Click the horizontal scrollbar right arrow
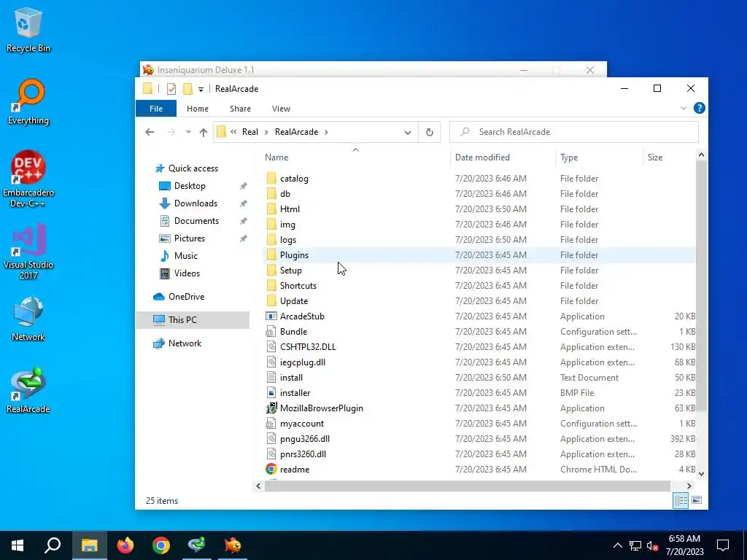 coord(689,486)
